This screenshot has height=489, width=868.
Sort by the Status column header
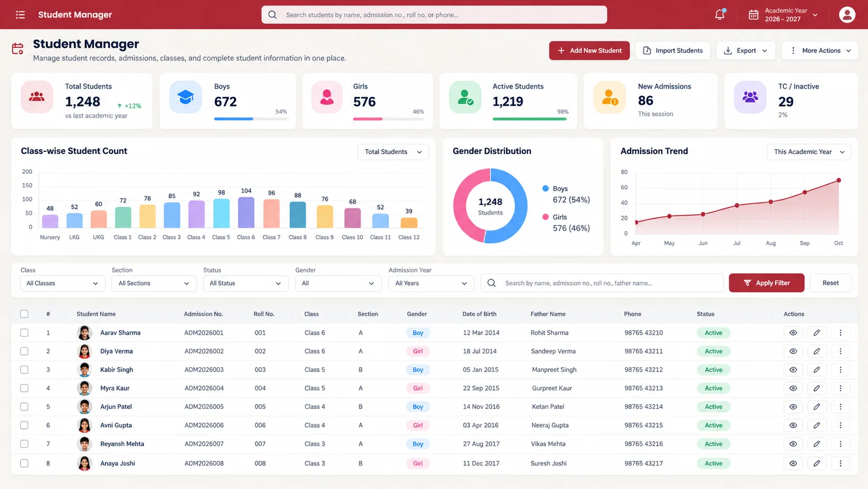(706, 314)
